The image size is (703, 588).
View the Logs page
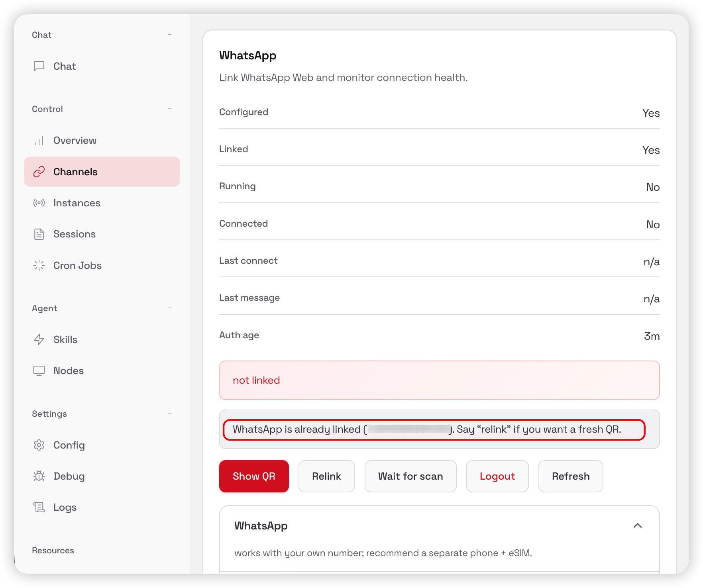click(102, 507)
